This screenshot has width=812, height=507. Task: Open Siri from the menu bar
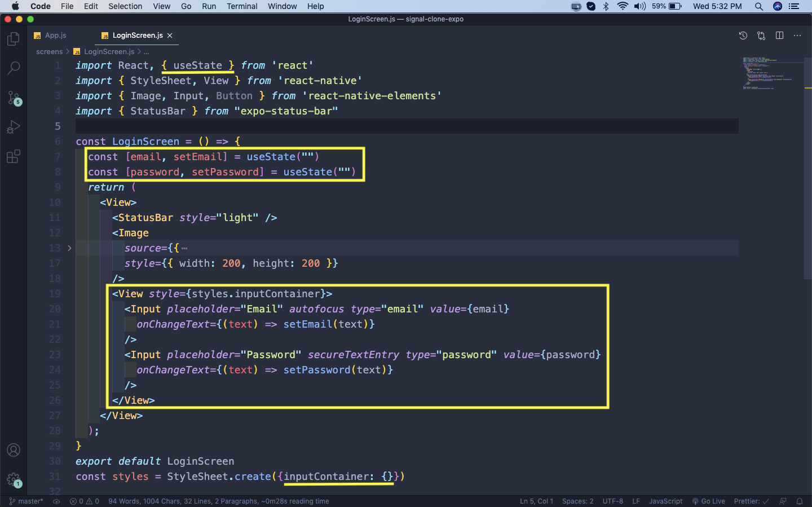pyautogui.click(x=778, y=6)
